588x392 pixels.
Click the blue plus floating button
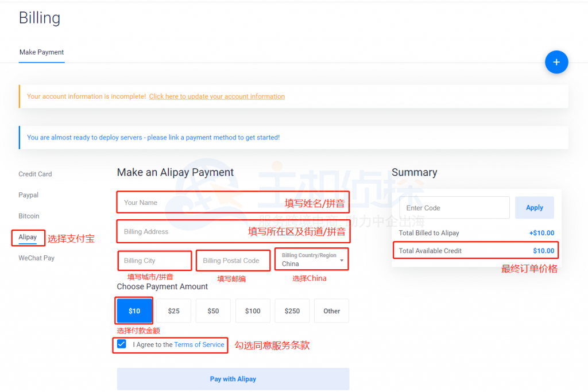coord(556,62)
